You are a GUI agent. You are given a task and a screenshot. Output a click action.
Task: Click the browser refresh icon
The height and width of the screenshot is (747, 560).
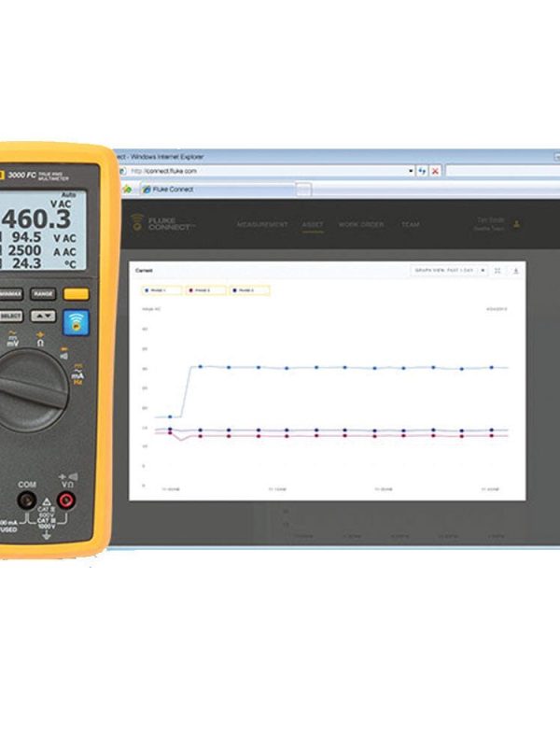[422, 171]
